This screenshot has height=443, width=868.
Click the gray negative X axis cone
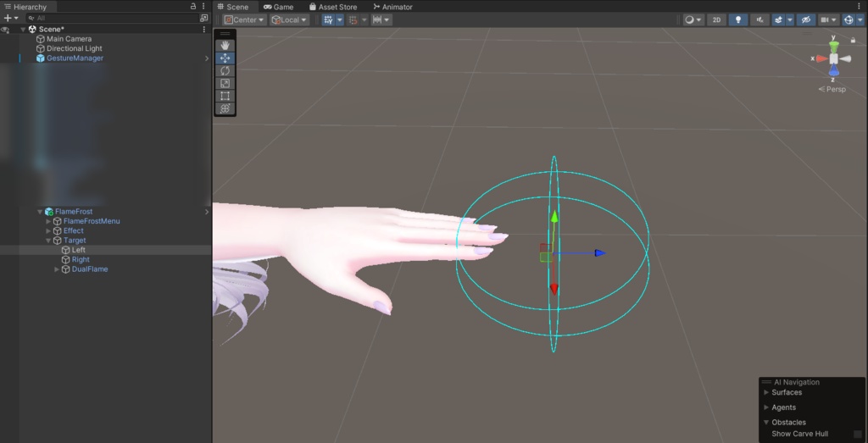pos(845,58)
